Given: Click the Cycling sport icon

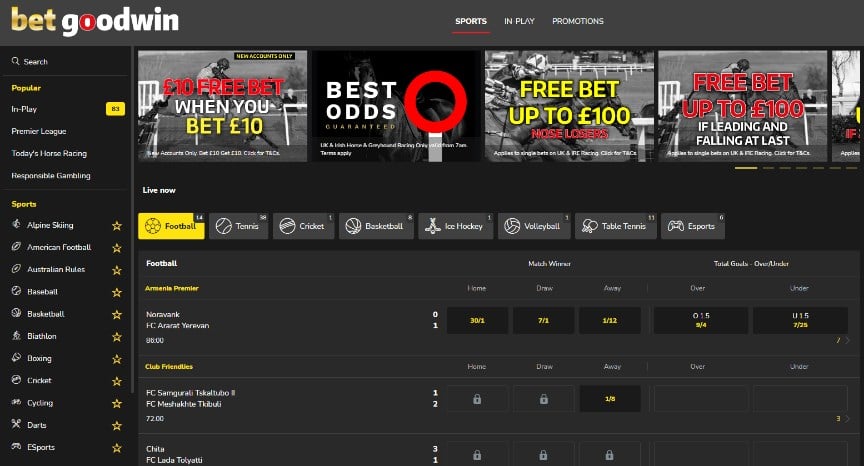Looking at the screenshot, I should click(x=17, y=402).
